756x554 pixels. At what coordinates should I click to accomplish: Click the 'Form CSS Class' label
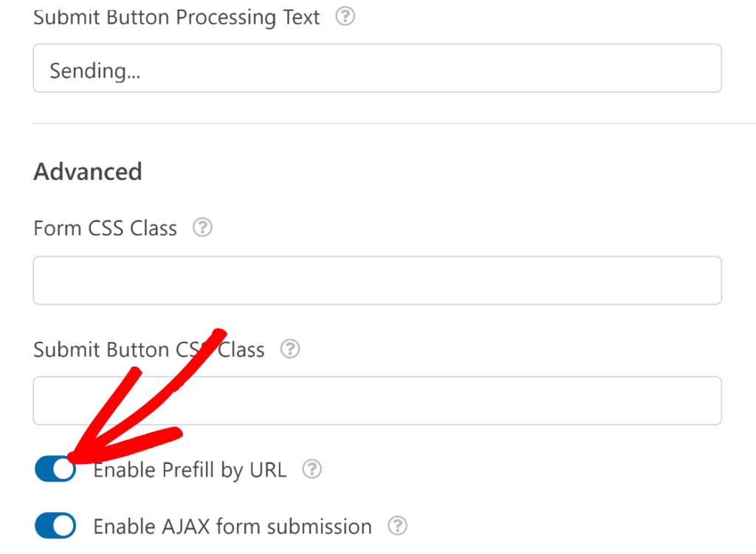pos(105,229)
